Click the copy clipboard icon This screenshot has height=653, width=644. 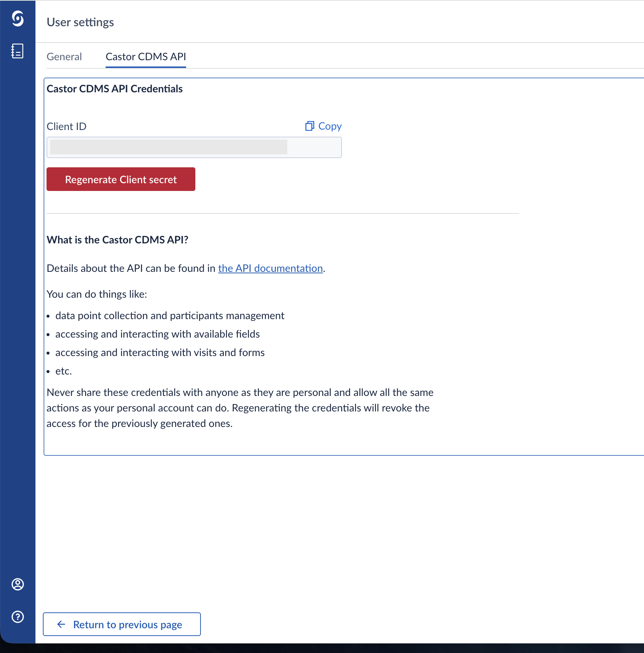(309, 126)
